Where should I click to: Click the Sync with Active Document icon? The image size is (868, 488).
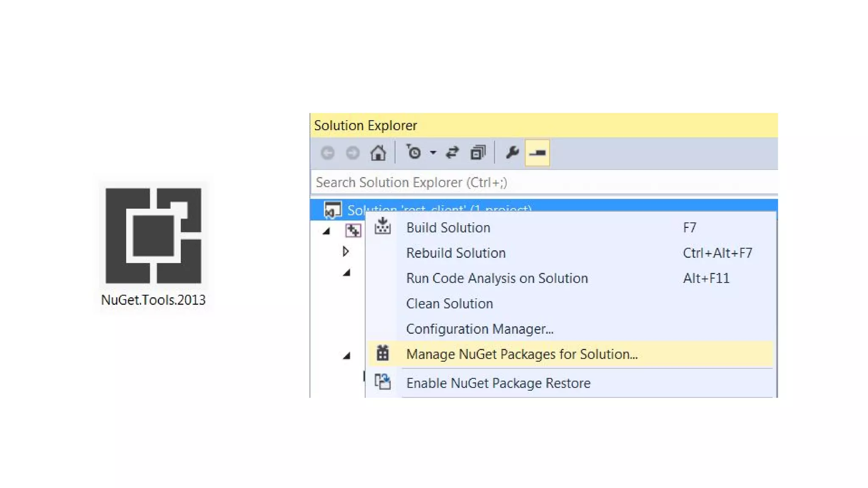(452, 152)
